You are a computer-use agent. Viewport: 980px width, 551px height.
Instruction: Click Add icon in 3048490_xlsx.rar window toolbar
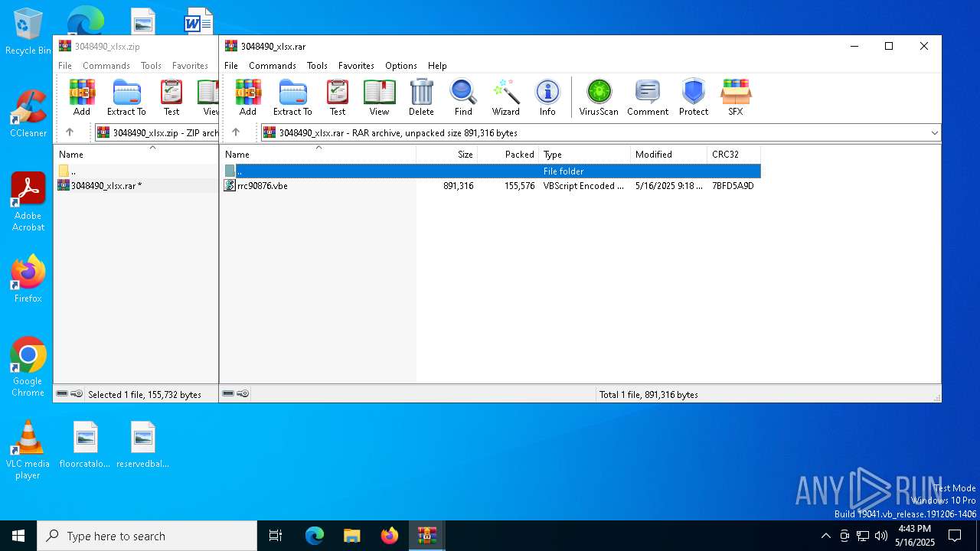point(248,97)
